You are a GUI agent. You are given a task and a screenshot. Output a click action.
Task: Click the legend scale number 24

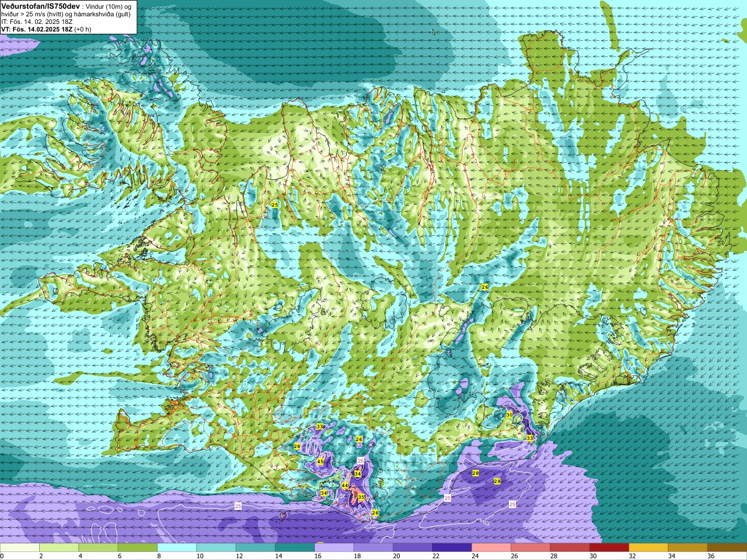pos(475,556)
